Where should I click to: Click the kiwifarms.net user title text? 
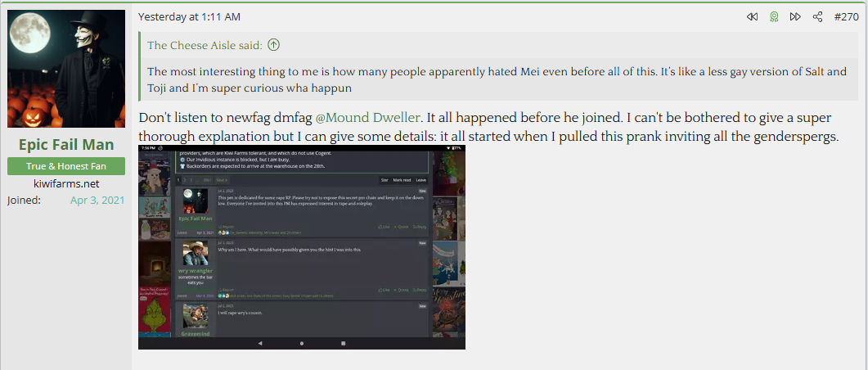pyautogui.click(x=66, y=184)
